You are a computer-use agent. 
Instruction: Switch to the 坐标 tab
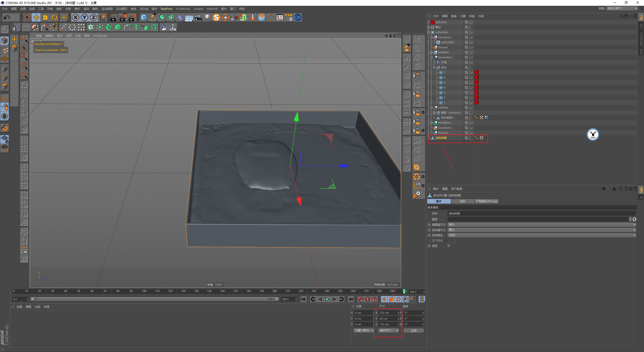[462, 201]
